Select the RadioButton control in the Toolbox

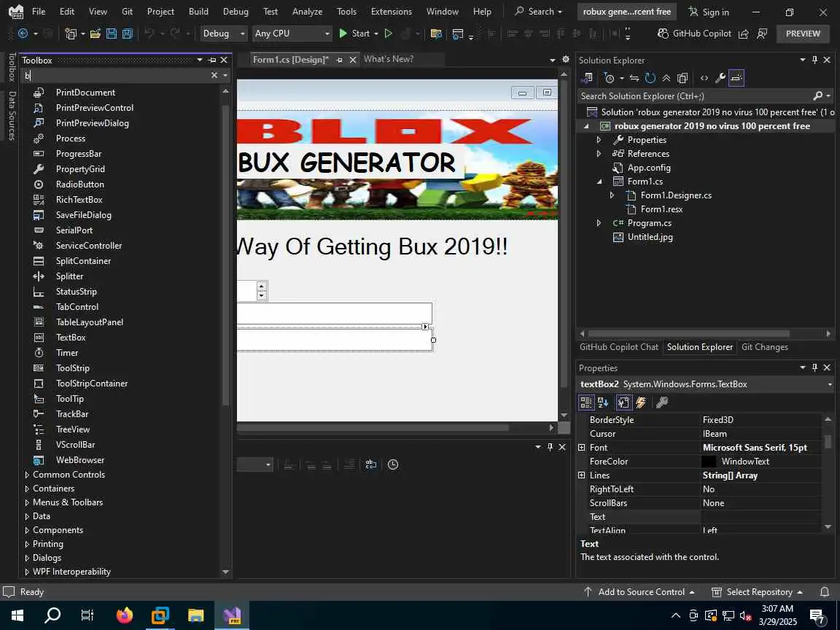click(79, 184)
